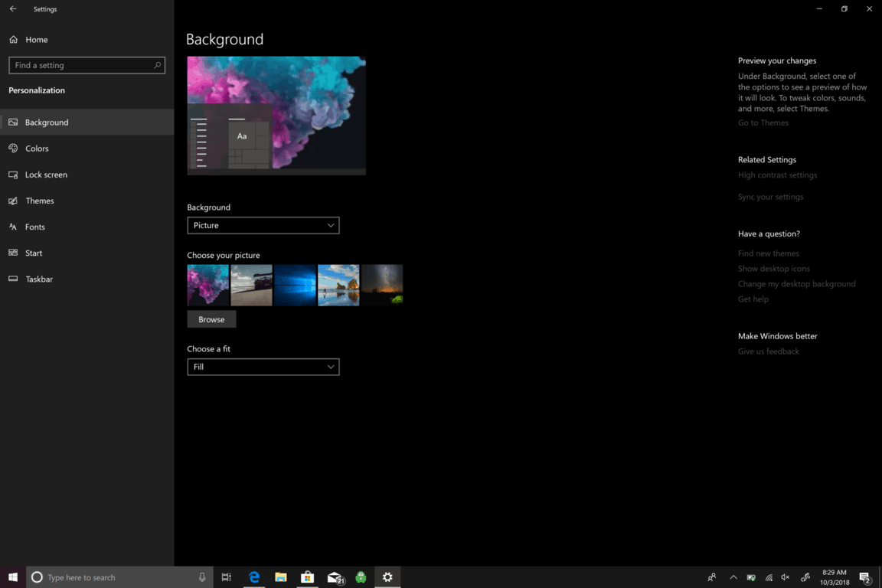Click the Settings back arrow icon

pyautogui.click(x=13, y=9)
